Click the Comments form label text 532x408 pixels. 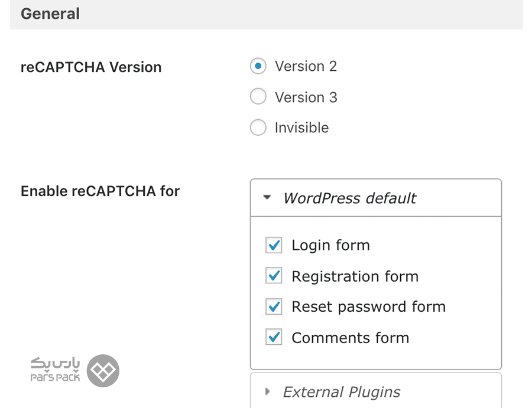[x=351, y=338]
